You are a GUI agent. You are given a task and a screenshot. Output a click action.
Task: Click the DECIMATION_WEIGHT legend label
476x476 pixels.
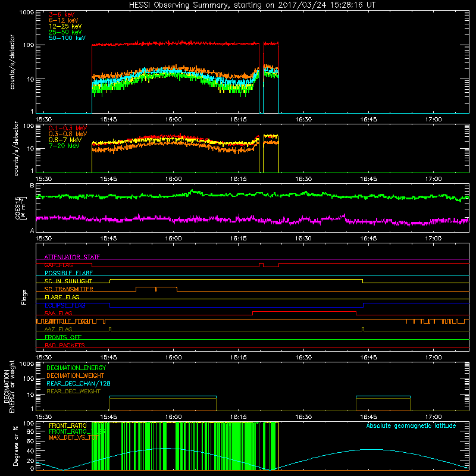(76, 375)
